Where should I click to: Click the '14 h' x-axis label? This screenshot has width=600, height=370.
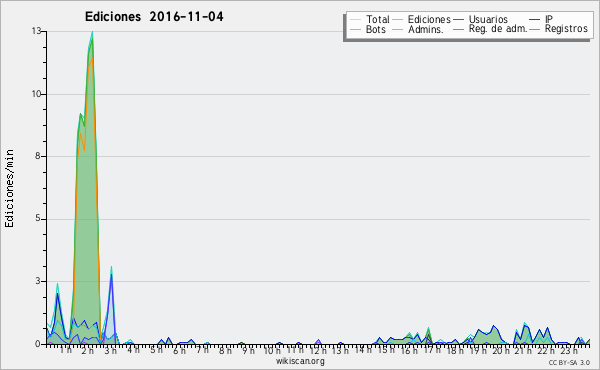363,350
